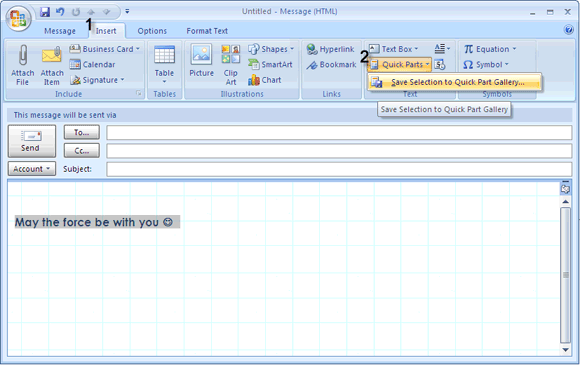The height and width of the screenshot is (365, 580).
Task: Click the icon above the message scrollbar
Action: pyautogui.click(x=565, y=188)
